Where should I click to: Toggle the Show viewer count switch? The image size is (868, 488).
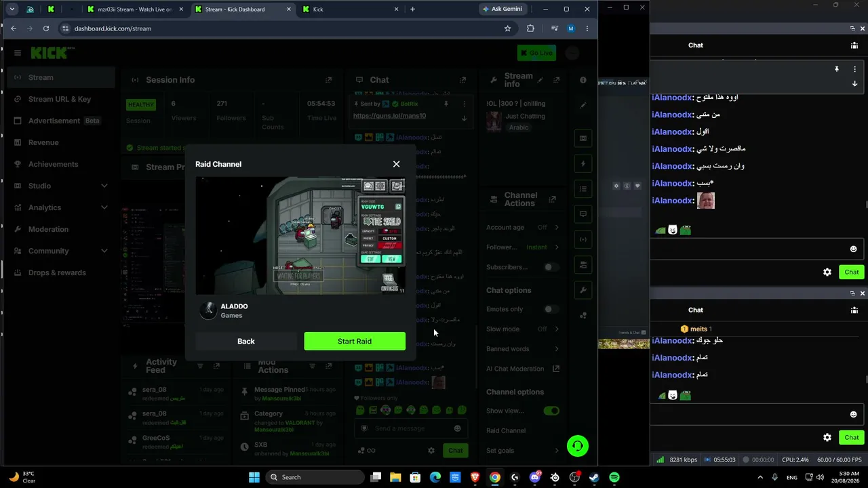551,411
